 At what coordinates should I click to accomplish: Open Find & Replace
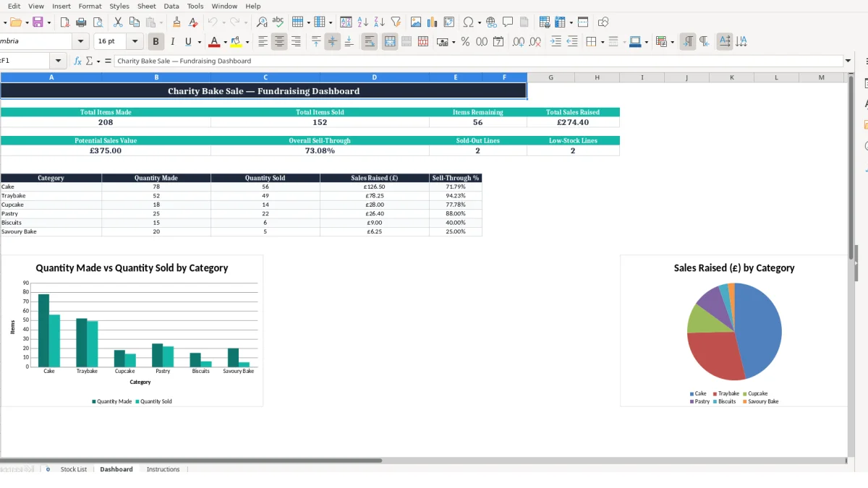click(x=262, y=22)
